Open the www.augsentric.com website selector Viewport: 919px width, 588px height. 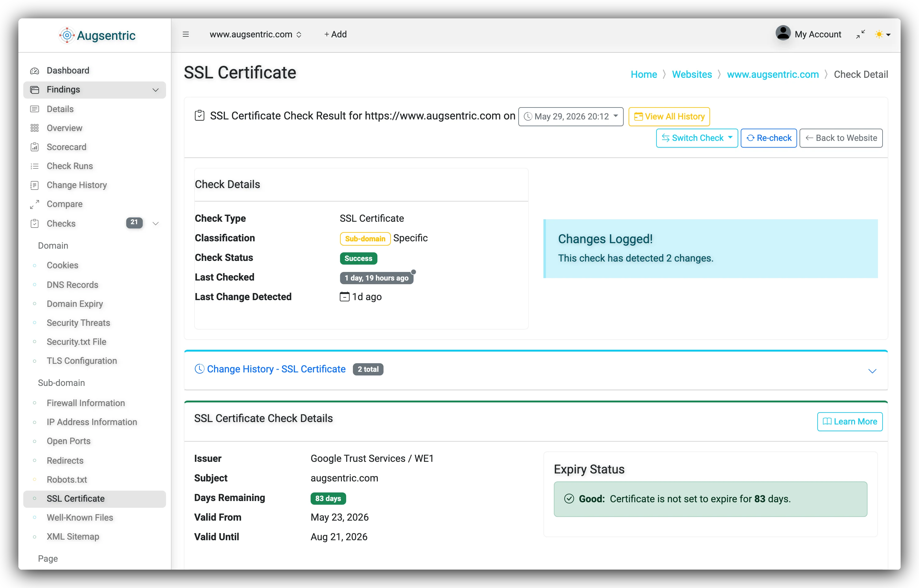click(x=255, y=34)
